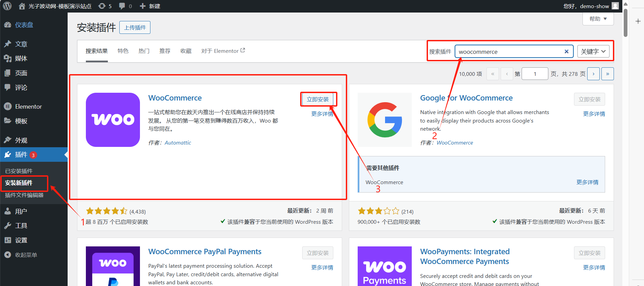Go to next page of results
Image resolution: width=644 pixels, height=286 pixels.
[594, 74]
